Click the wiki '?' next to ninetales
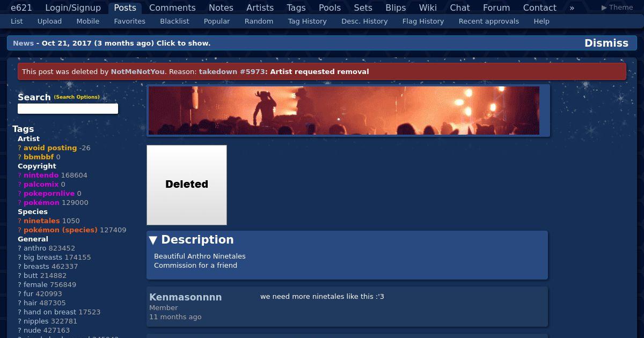644x338 pixels. (19, 221)
